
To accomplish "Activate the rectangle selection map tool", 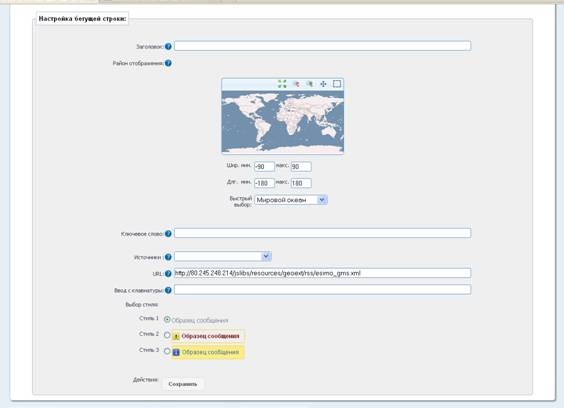I will 337,84.
